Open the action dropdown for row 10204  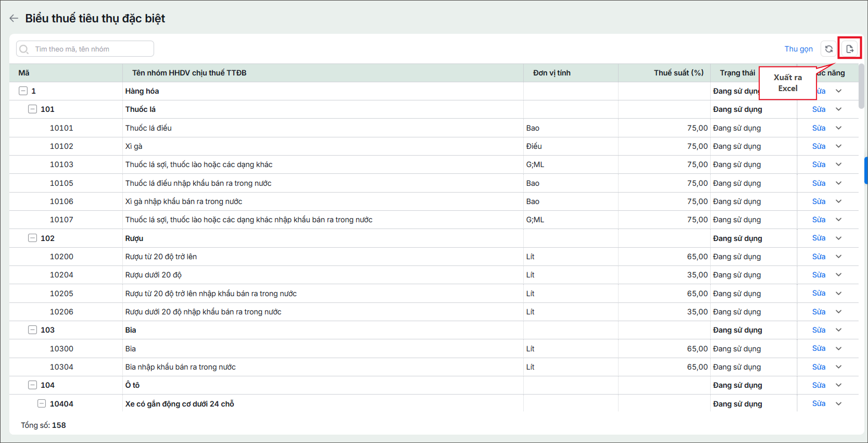[839, 275]
